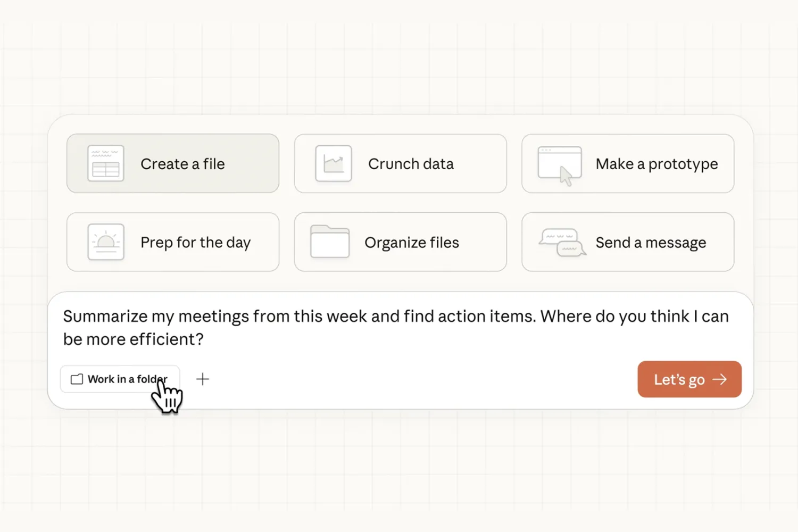Click the arrow icon on the Let's go button
This screenshot has height=532, width=798.
pyautogui.click(x=720, y=379)
